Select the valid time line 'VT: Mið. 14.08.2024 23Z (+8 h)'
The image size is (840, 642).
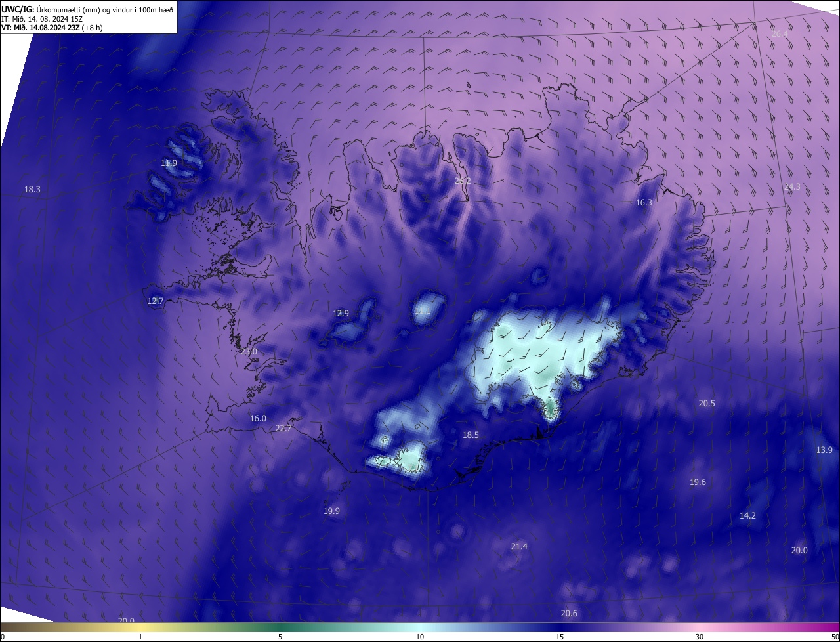click(x=52, y=28)
